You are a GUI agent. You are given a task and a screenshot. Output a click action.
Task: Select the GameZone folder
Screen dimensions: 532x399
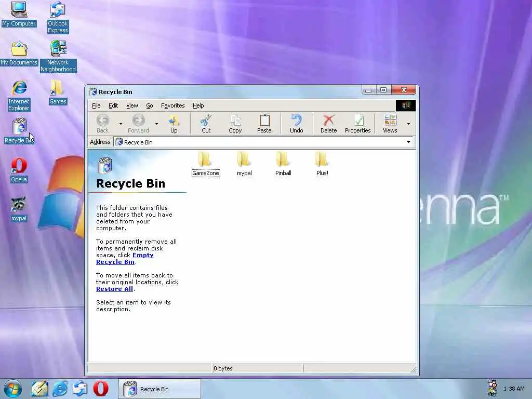pos(206,164)
